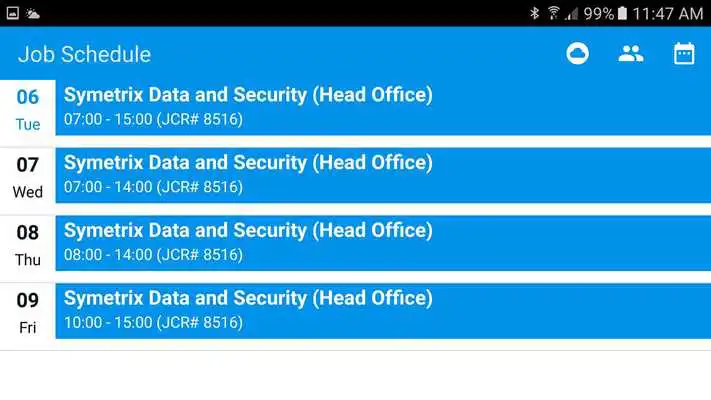Open the team members people icon
The image size is (711, 400).
631,54
